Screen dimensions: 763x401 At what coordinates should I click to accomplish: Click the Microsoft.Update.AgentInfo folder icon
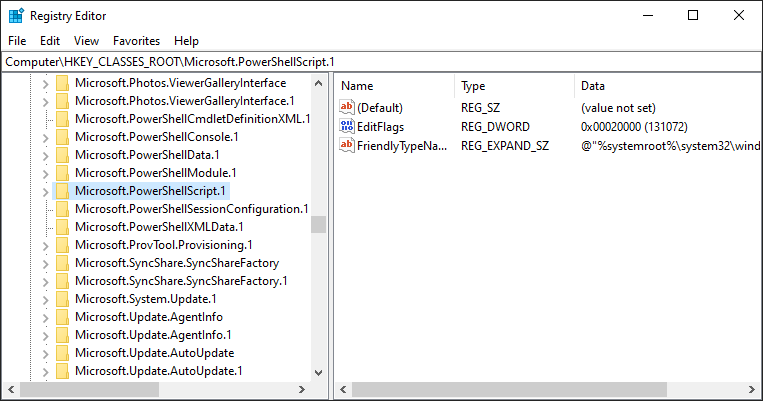click(62, 317)
